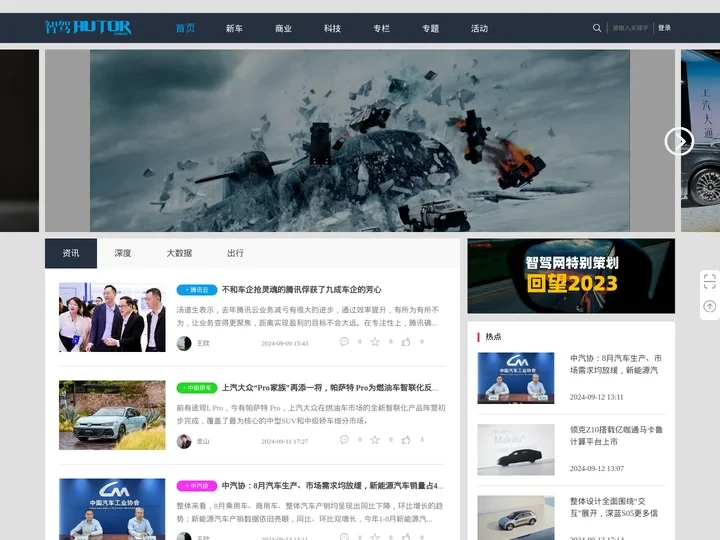Screen dimensions: 720x540
Task: Click previous carousel slide preview on left edge
Action: click(x=19, y=141)
